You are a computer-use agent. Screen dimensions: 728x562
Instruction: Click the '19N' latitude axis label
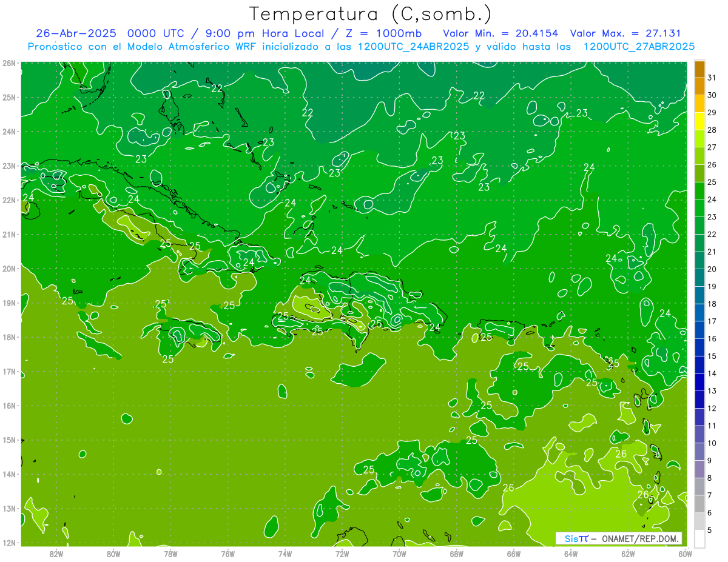click(9, 303)
